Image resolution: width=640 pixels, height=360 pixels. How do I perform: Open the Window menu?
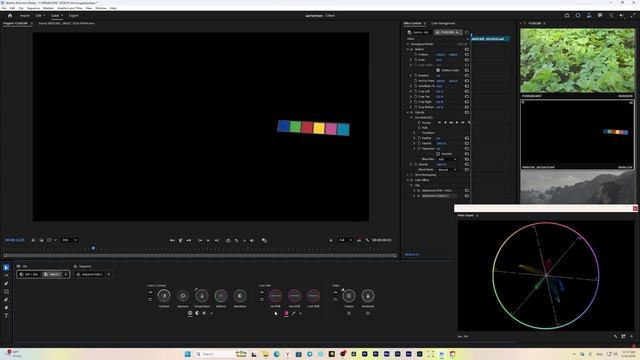click(x=100, y=8)
